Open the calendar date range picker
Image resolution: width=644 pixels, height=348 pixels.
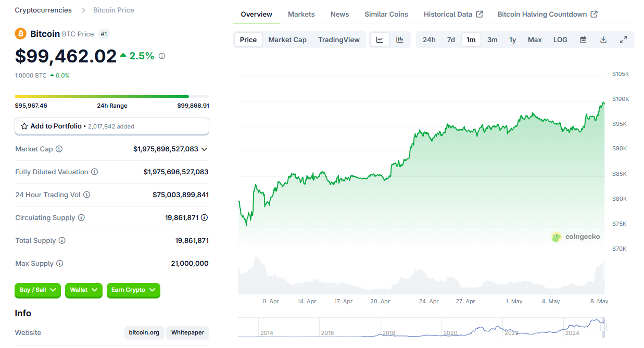point(583,40)
